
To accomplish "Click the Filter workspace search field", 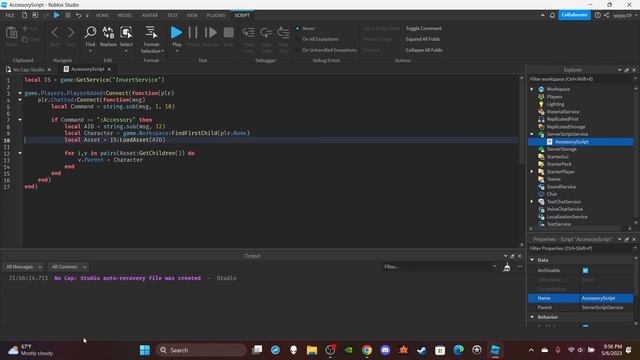I will [x=580, y=79].
